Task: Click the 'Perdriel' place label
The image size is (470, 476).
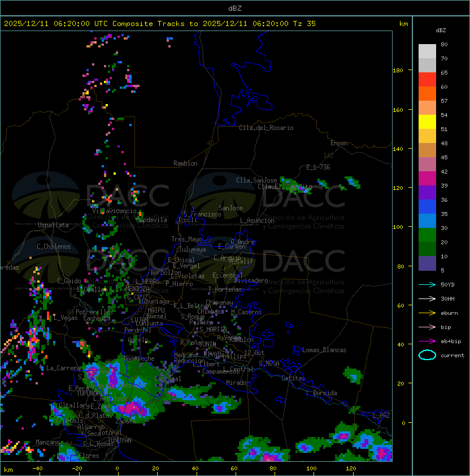Action: pyautogui.click(x=138, y=330)
